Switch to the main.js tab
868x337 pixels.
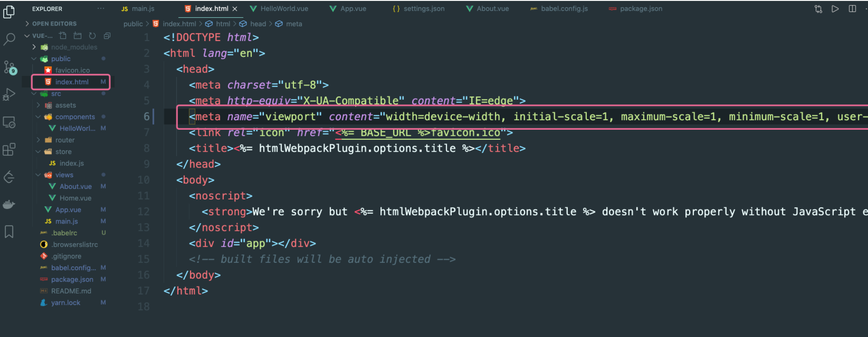click(138, 9)
